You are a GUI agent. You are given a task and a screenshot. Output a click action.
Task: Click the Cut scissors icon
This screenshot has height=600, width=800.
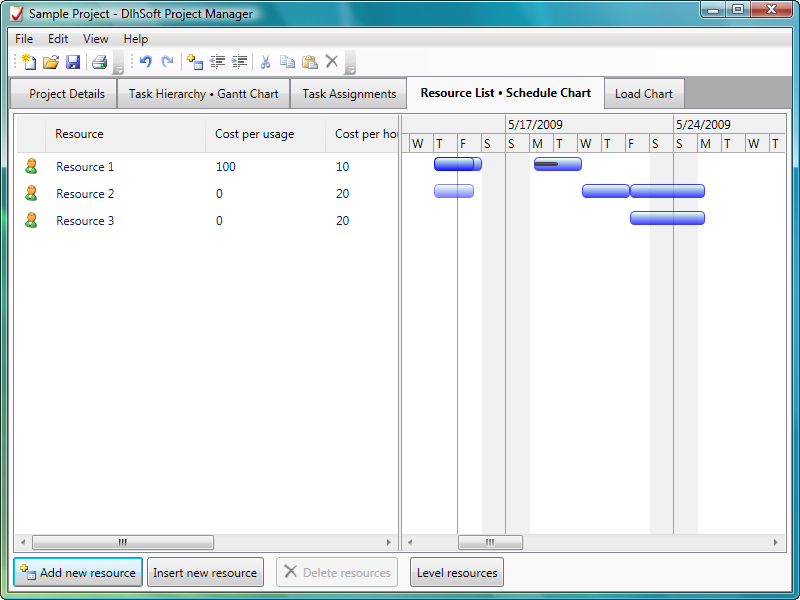[265, 62]
